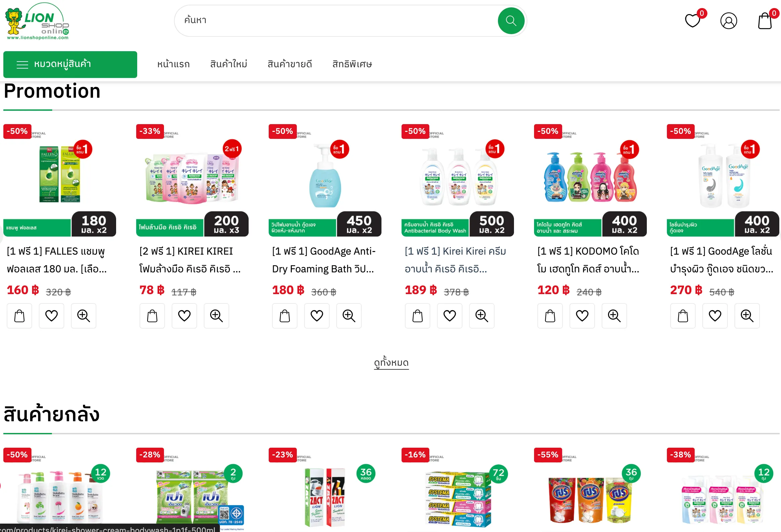Open the Kirei Kirei ครีมอาบน้ำ product title link
Viewport: 781px width, 532px height.
[455, 260]
